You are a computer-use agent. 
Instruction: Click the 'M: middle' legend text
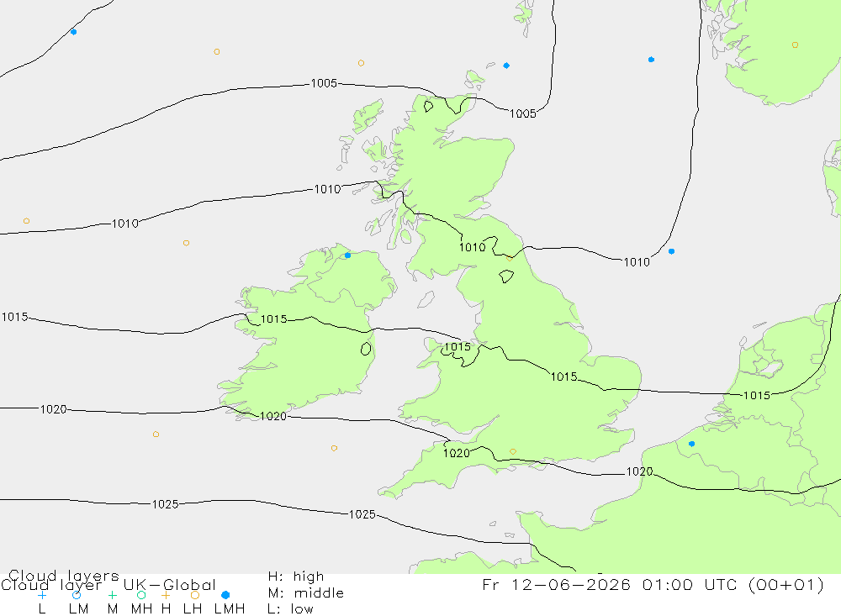click(x=306, y=593)
